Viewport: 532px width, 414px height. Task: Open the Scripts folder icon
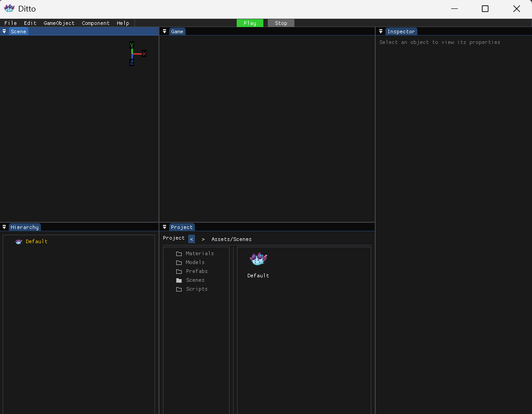point(179,289)
